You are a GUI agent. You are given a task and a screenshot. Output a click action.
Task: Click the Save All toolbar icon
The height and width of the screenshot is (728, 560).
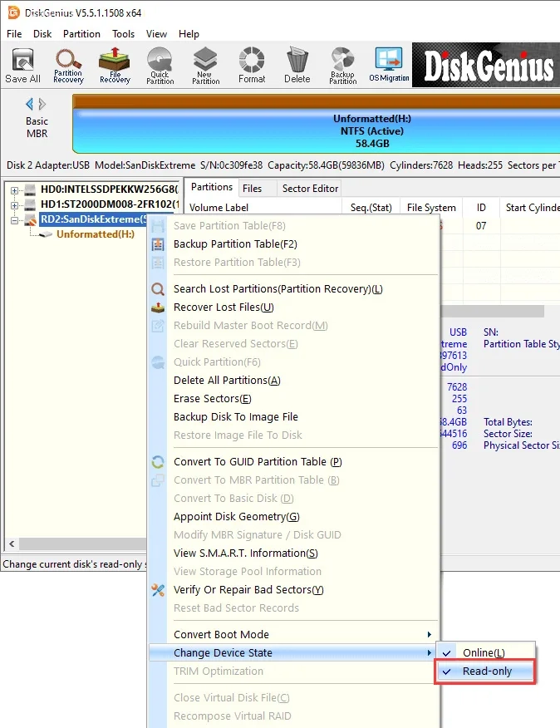22,66
